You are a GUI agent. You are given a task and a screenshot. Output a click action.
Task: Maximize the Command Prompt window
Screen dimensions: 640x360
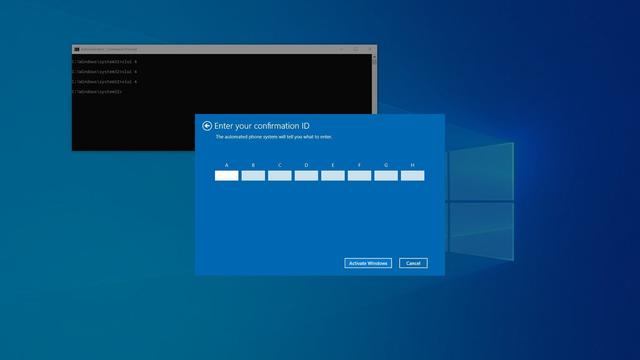coord(356,49)
